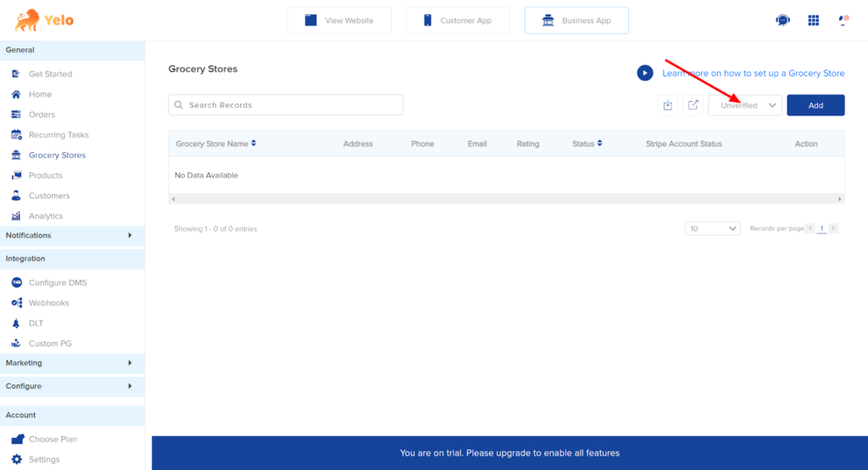Click the download records icon
The width and height of the screenshot is (868, 470).
click(x=668, y=105)
